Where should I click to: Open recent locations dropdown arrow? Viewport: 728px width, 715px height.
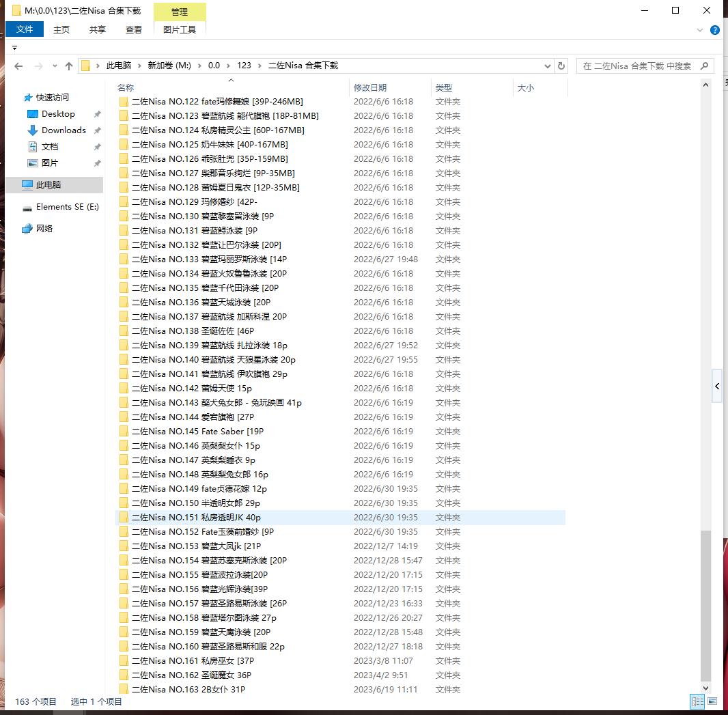coord(55,66)
